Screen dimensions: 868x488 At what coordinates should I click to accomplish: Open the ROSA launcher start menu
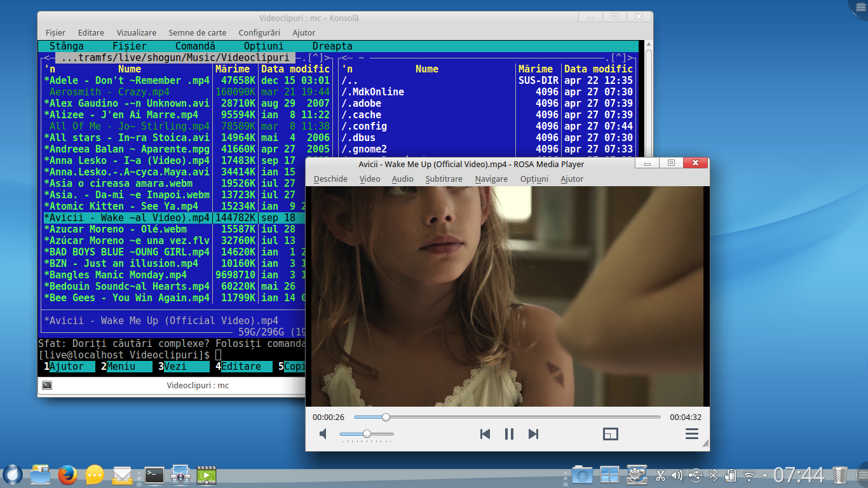[12, 474]
